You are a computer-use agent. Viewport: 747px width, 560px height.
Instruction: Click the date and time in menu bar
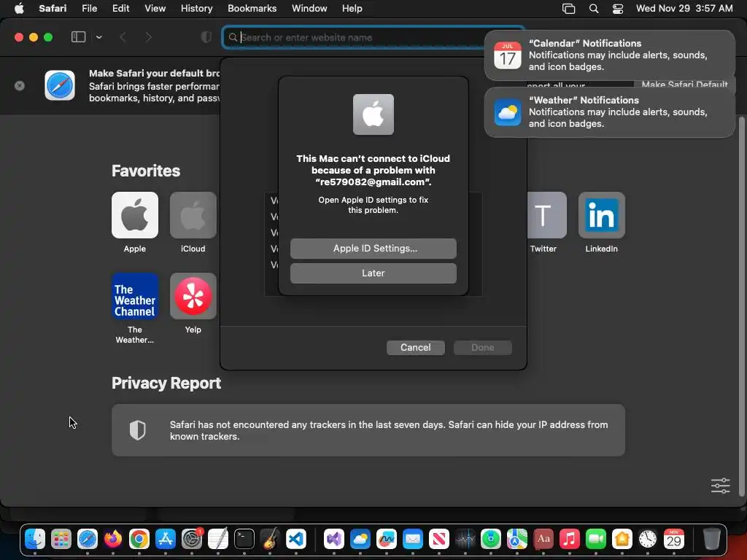[684, 8]
